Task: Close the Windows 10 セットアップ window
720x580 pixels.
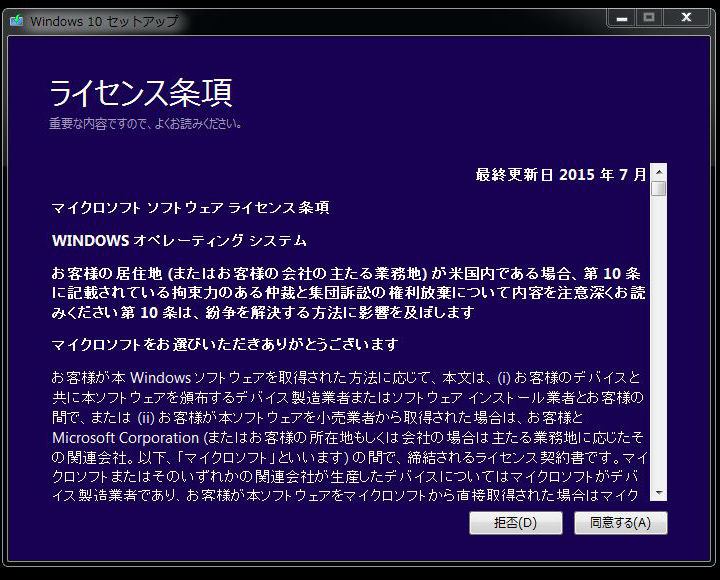Action: pyautogui.click(x=686, y=17)
